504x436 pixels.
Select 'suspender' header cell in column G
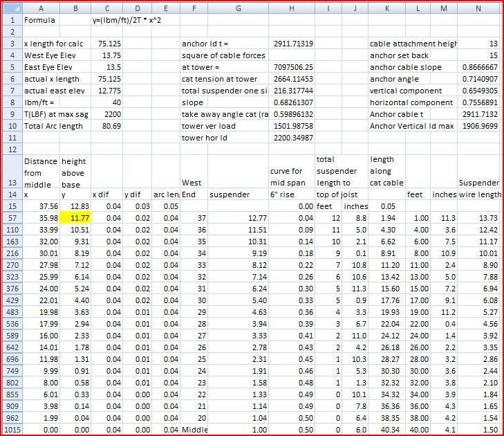(239, 194)
